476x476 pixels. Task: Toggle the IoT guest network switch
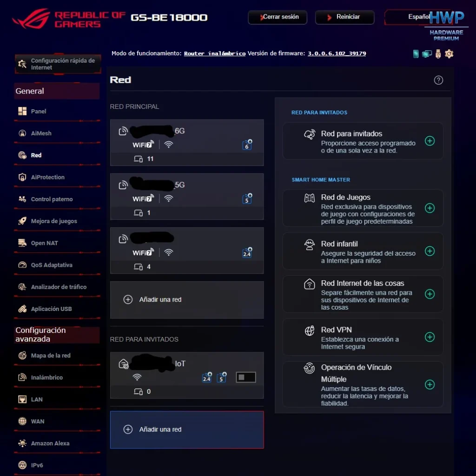(246, 377)
